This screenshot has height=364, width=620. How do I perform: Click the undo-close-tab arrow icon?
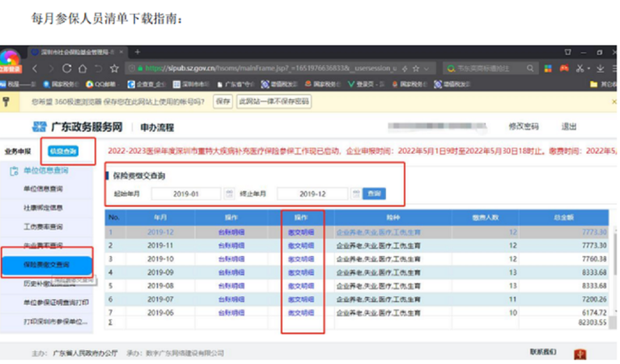(98, 69)
